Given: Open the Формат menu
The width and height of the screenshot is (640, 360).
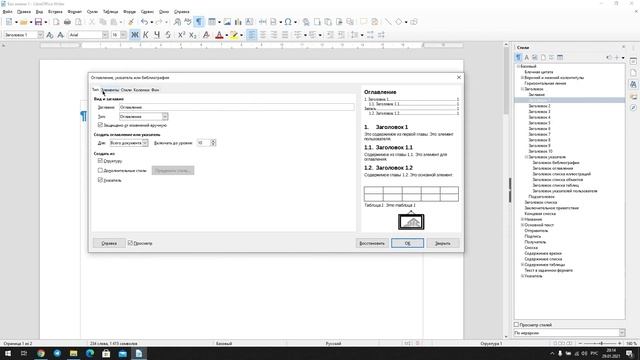Looking at the screenshot, I should 74,12.
